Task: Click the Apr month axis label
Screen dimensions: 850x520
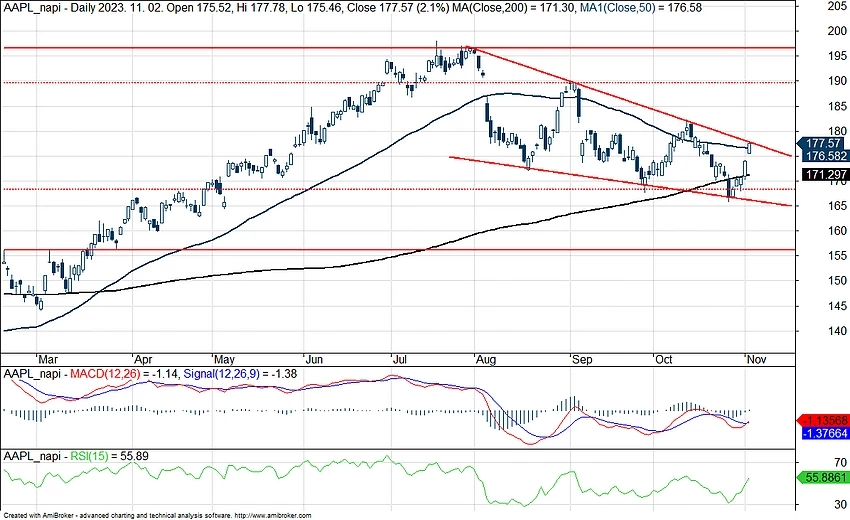Action: pyautogui.click(x=143, y=359)
